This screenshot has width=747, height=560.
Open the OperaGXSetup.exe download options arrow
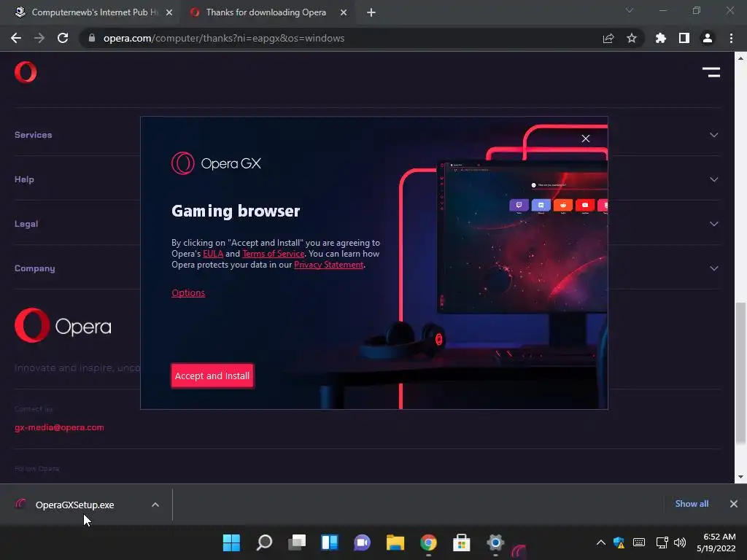(155, 505)
